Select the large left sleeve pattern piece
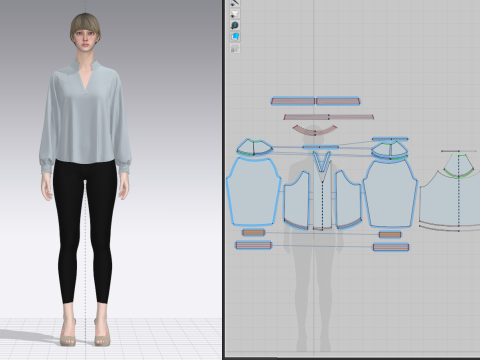 pos(253,193)
